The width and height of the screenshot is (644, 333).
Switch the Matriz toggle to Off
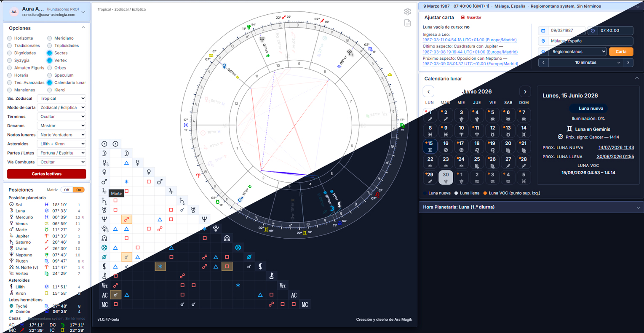(67, 190)
